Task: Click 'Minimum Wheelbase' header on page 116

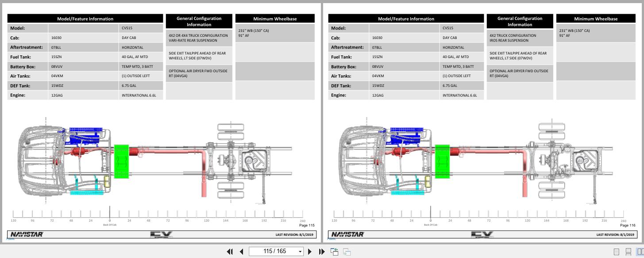Action: 596,19
